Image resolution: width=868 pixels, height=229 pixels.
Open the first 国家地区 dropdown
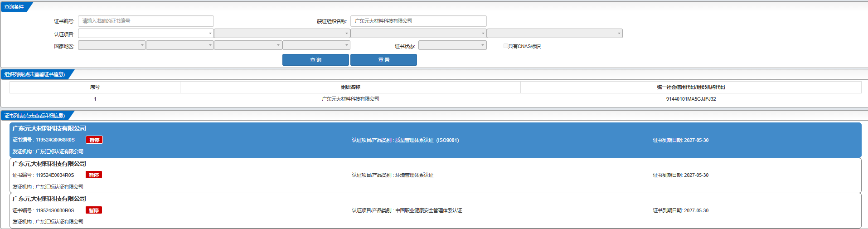point(112,45)
